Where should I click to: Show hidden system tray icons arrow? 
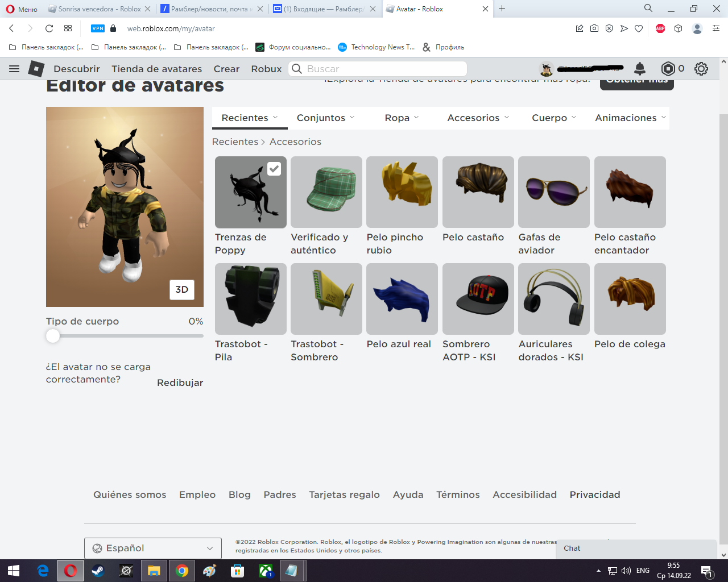point(598,571)
